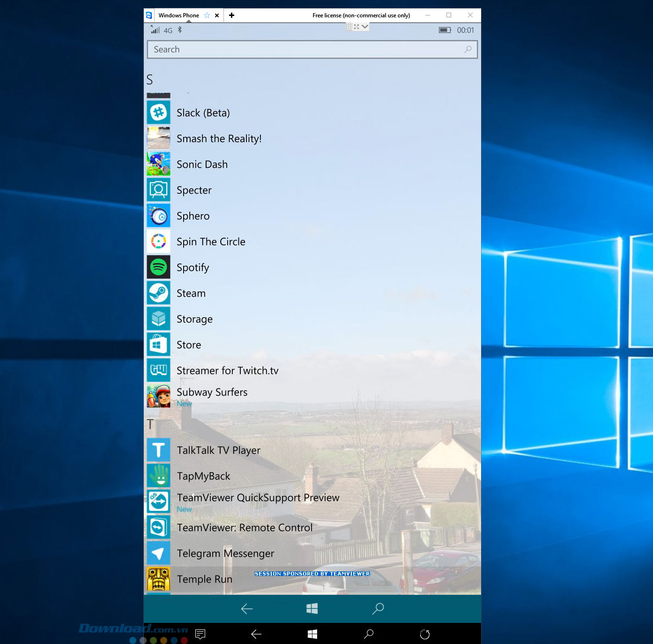This screenshot has height=644, width=653.
Task: Select the Streamer for Twitch.tv text
Action: 227,371
